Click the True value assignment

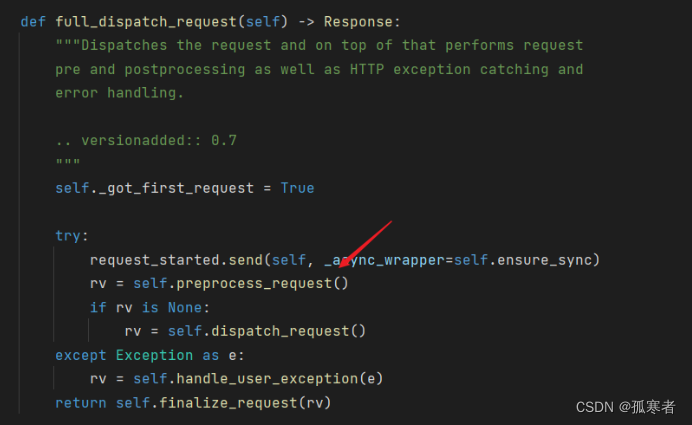[x=297, y=188]
